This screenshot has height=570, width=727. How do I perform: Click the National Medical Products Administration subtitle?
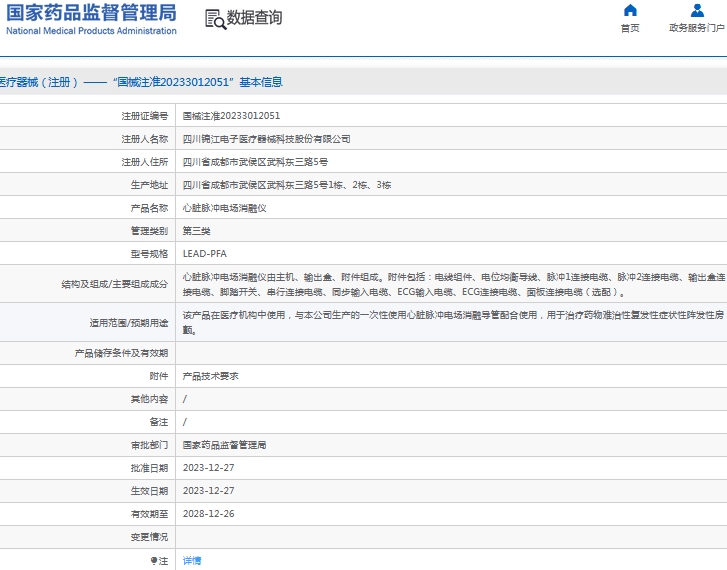click(91, 31)
